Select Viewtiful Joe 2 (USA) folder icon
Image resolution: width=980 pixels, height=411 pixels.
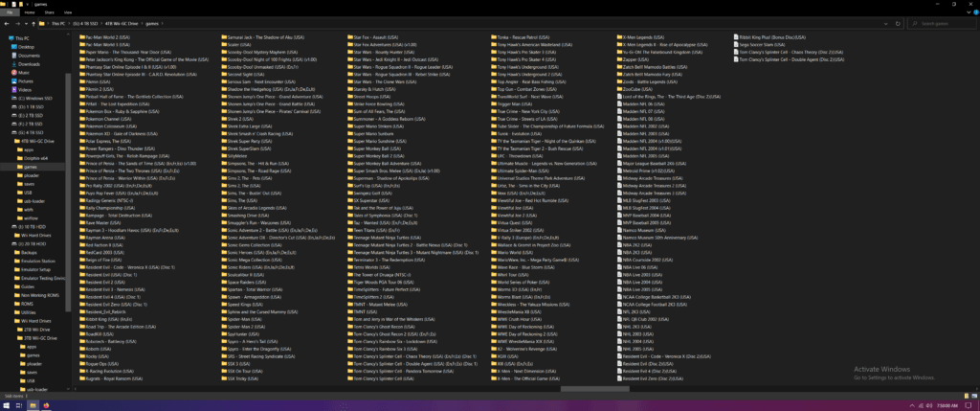pos(494,216)
